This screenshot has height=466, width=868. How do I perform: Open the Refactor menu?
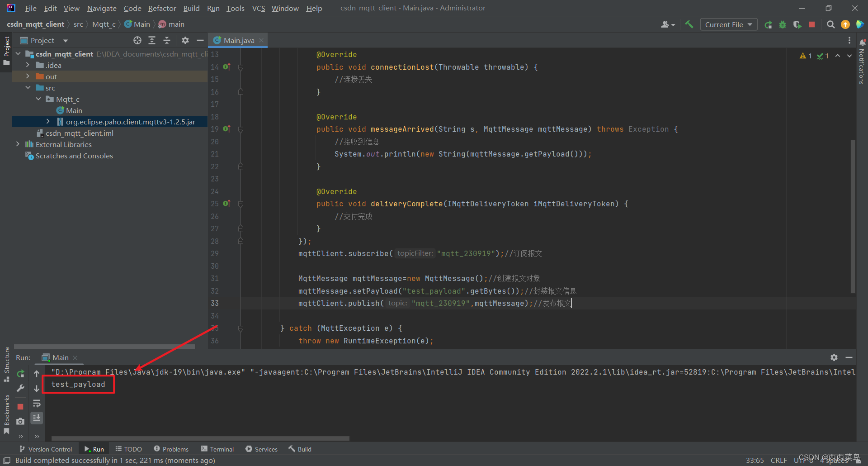pyautogui.click(x=162, y=8)
